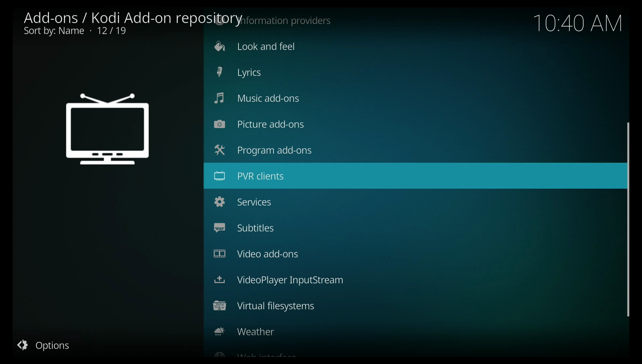Click the gear Services icon
The height and width of the screenshot is (364, 642).
coord(219,202)
